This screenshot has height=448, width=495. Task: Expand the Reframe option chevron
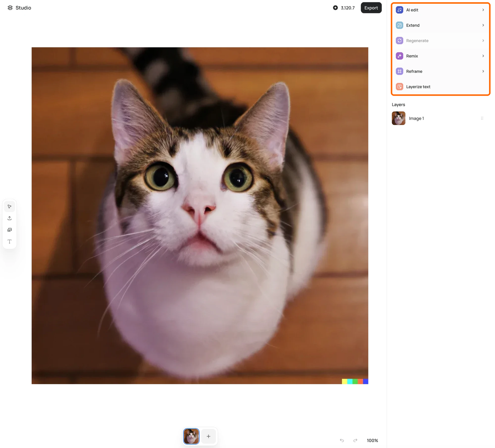(483, 71)
